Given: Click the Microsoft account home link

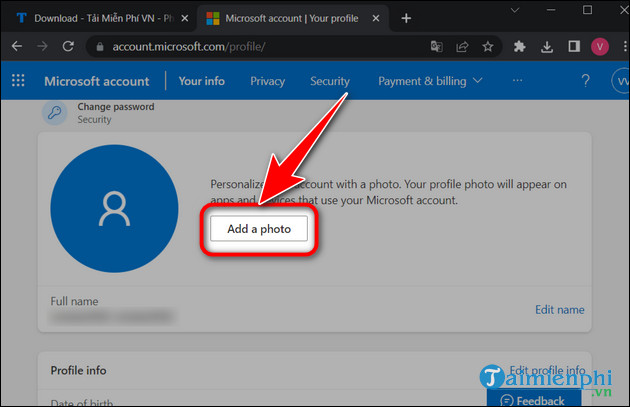Looking at the screenshot, I should click(96, 81).
